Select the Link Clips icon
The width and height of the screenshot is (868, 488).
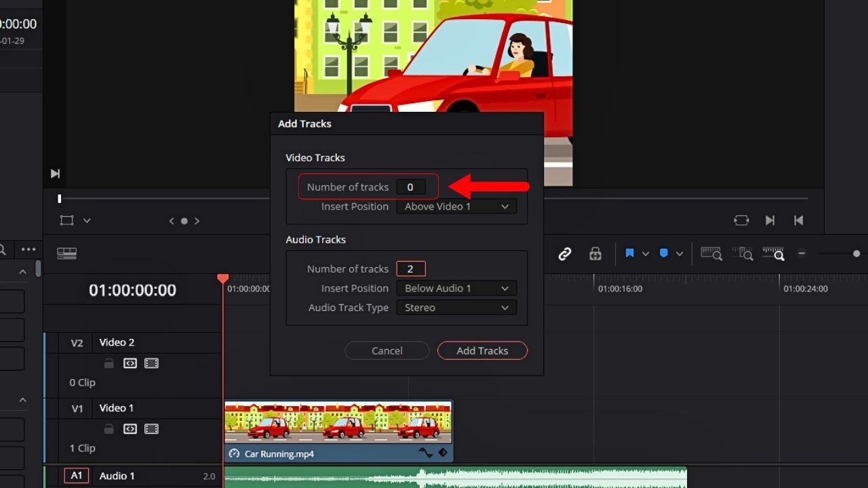coord(565,253)
